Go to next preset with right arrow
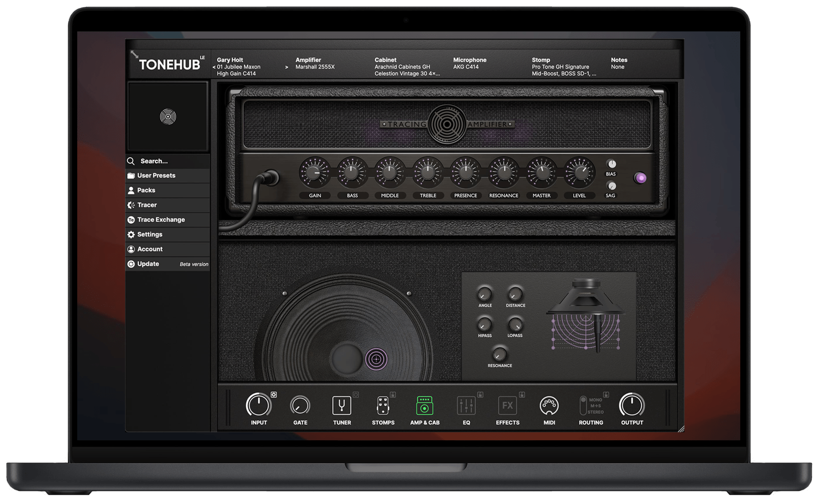The height and width of the screenshot is (504, 818). pos(286,67)
